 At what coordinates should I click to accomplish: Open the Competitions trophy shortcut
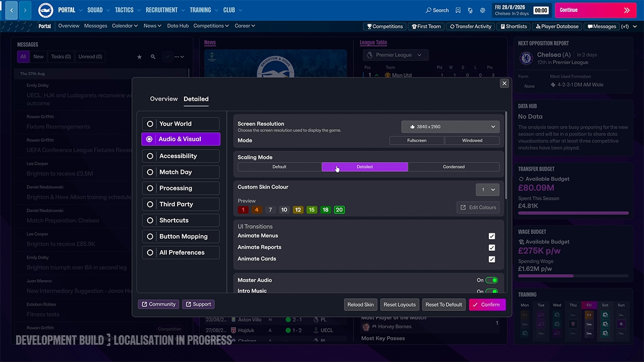[x=385, y=26]
